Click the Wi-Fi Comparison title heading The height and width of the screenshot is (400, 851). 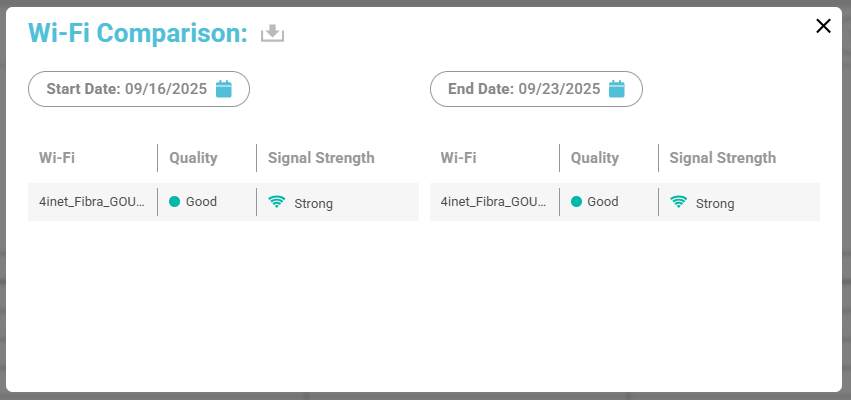click(x=138, y=33)
